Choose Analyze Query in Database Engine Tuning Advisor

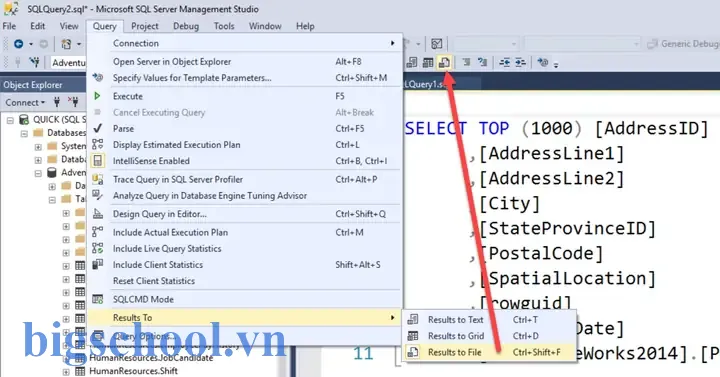(246, 196)
